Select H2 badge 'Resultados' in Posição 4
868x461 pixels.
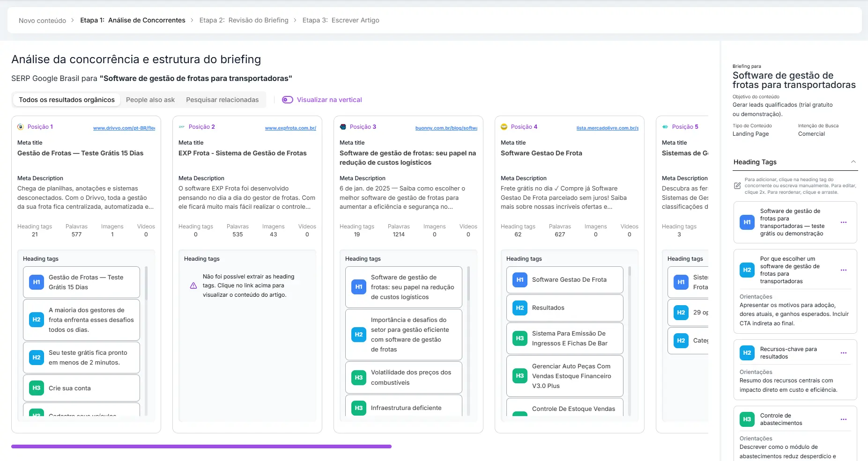[520, 308]
